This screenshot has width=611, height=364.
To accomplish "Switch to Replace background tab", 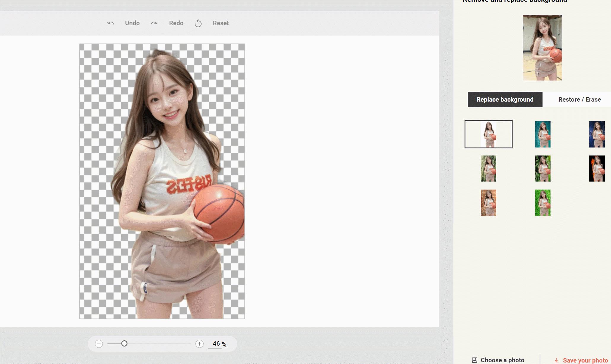I will [505, 100].
